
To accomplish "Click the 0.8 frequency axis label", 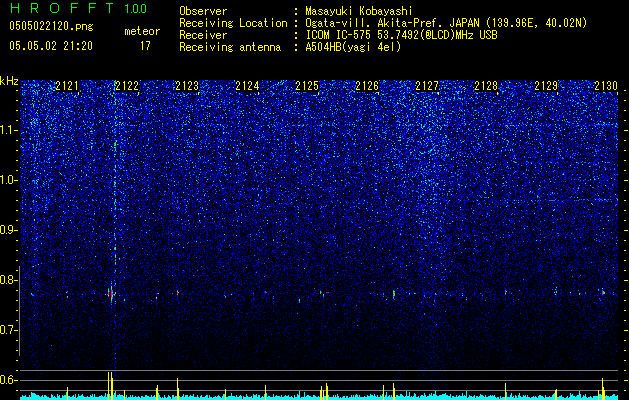I will (x=8, y=280).
